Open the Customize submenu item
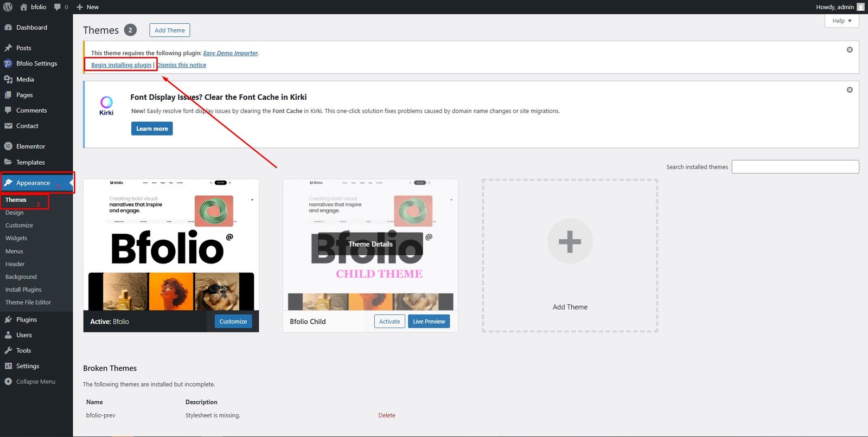This screenshot has width=868, height=437. 19,226
